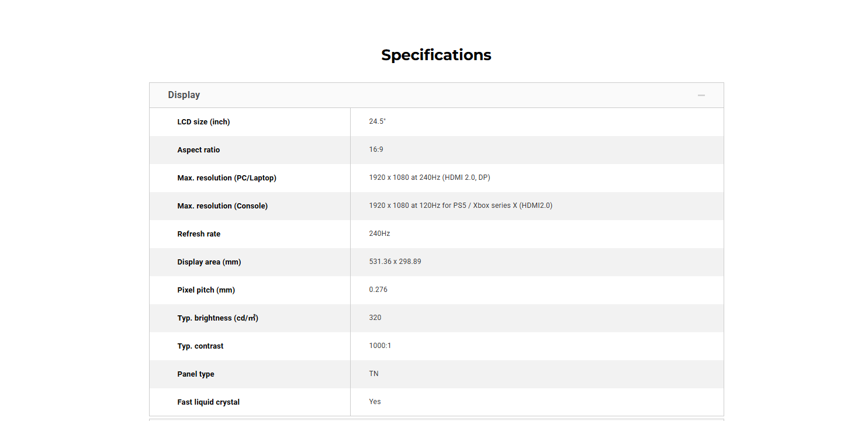The image size is (868, 421).
Task: Select the Typ. brightness label
Action: click(x=217, y=318)
